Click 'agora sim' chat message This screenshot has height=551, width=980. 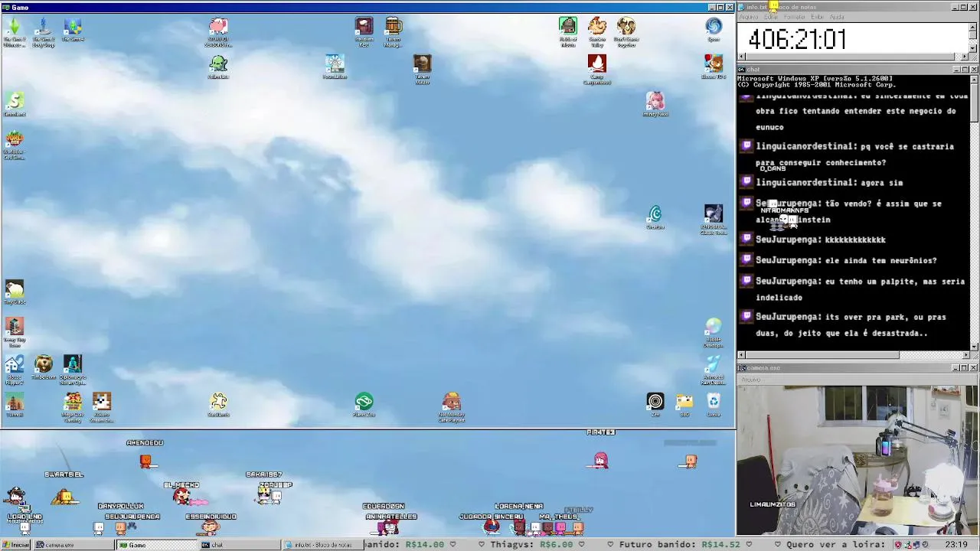pyautogui.click(x=882, y=183)
